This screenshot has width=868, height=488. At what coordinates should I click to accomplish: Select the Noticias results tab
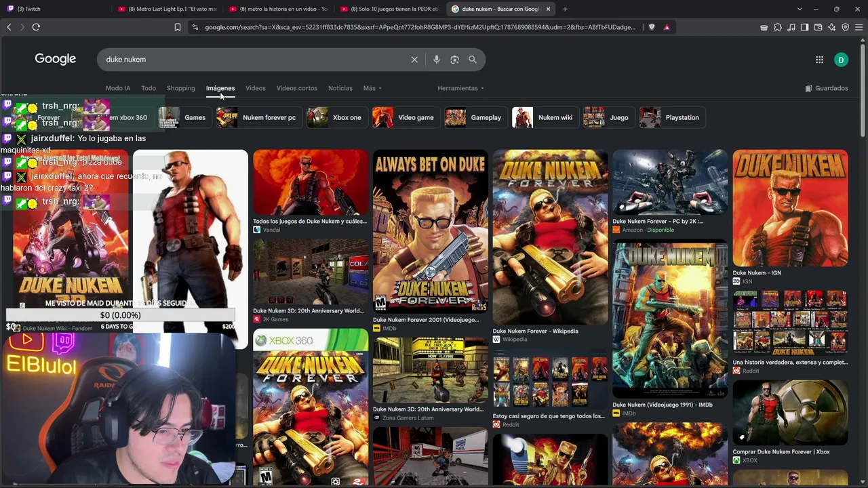[340, 88]
